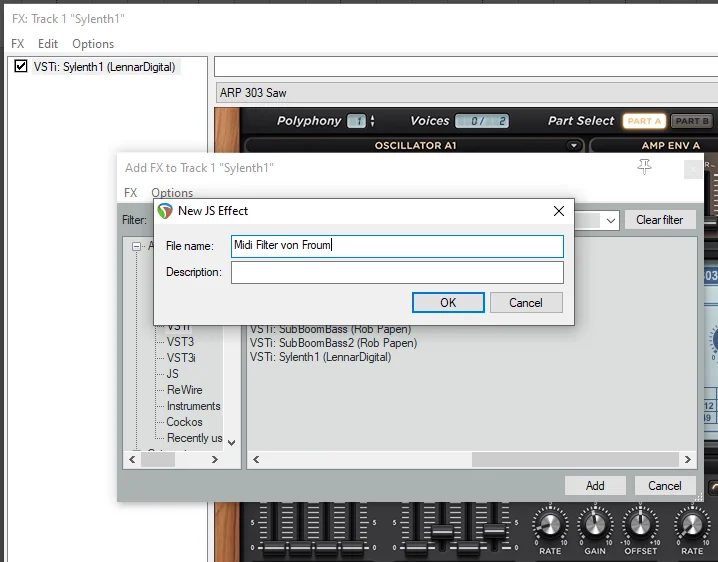Screen dimensions: 718x562
Task: Click the plugin list scroll-right arrow
Action: 687,459
